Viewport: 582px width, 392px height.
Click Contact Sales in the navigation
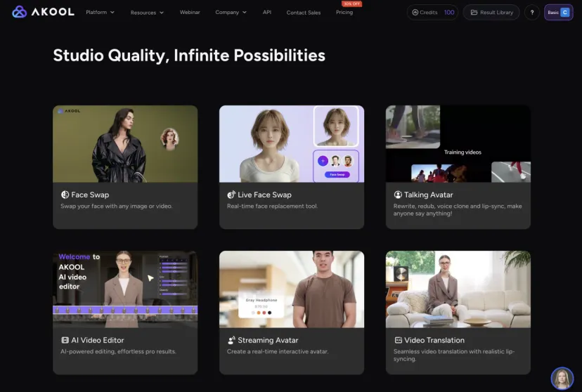coord(303,13)
